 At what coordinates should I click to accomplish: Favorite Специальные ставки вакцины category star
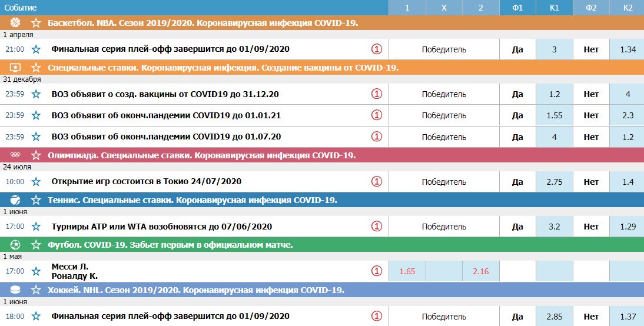[36, 67]
